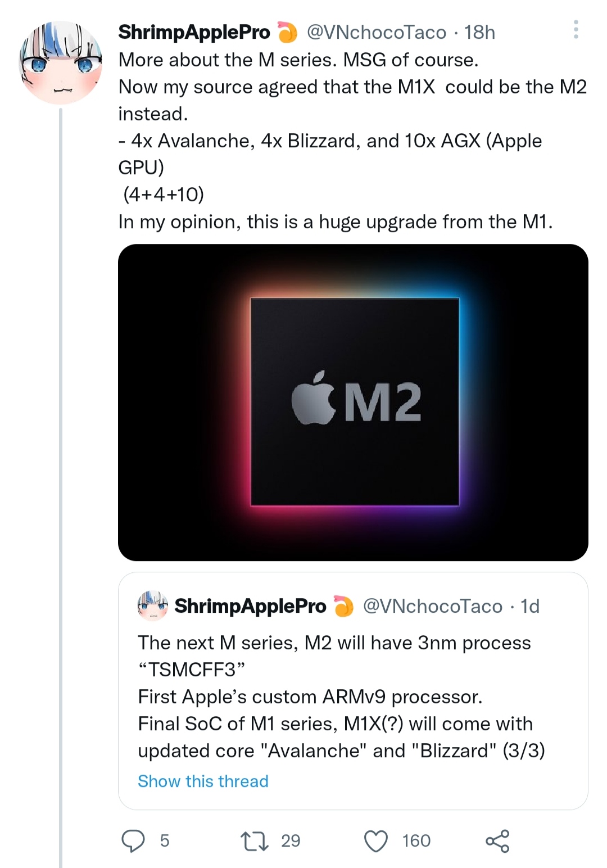Click the reply speech bubble icon
The image size is (607, 868).
133,841
